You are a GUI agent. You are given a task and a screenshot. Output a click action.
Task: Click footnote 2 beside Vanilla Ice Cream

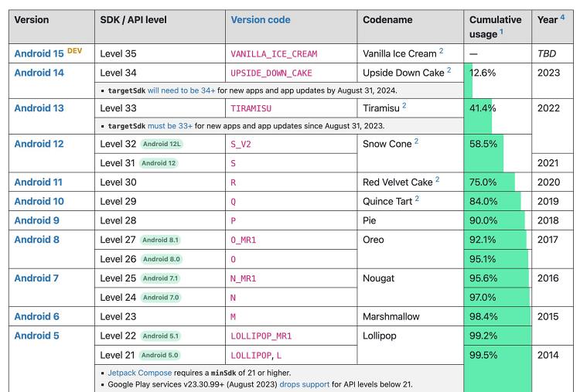(x=441, y=51)
